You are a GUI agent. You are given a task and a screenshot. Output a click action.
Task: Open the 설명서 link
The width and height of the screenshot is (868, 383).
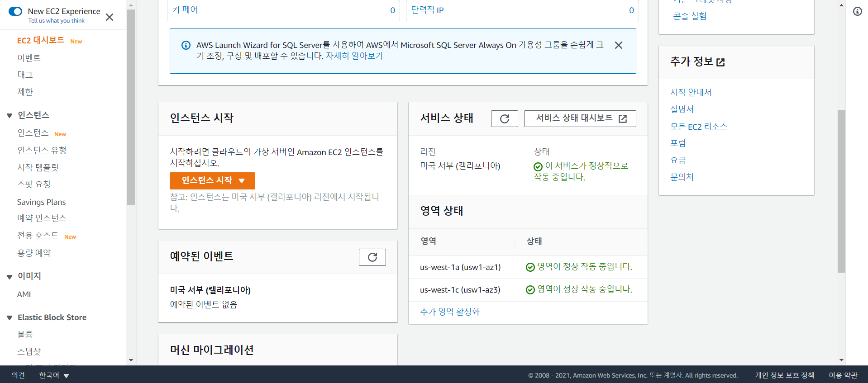(682, 109)
